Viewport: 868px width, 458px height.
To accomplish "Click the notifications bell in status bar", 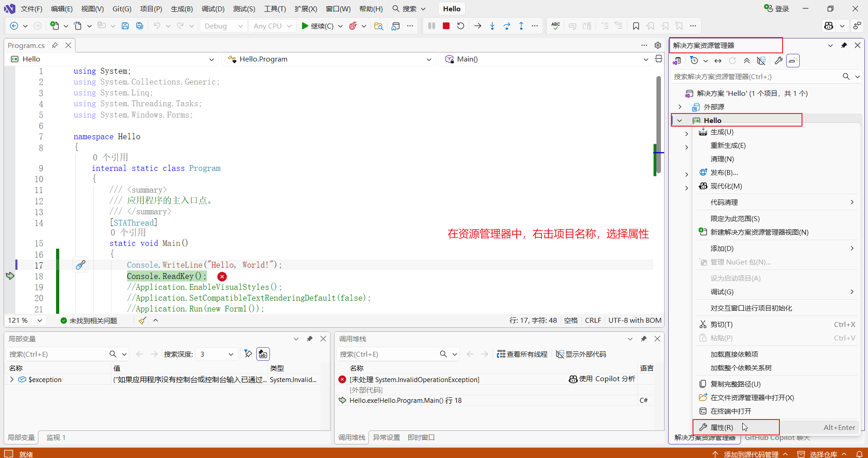I will tap(859, 454).
